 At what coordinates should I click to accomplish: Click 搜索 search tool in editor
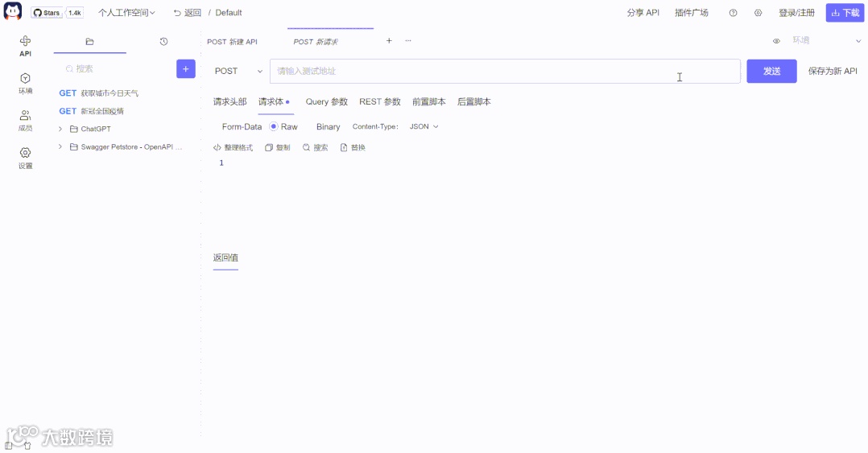315,148
